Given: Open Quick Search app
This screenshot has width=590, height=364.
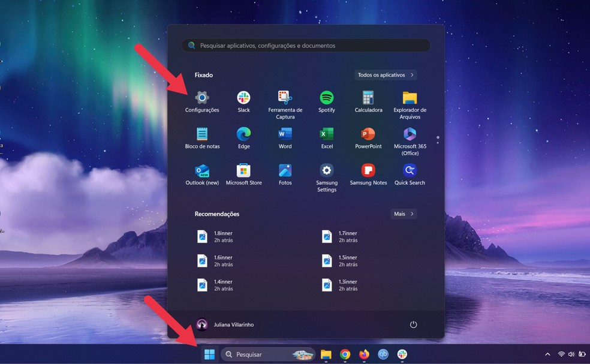Looking at the screenshot, I should point(410,175).
